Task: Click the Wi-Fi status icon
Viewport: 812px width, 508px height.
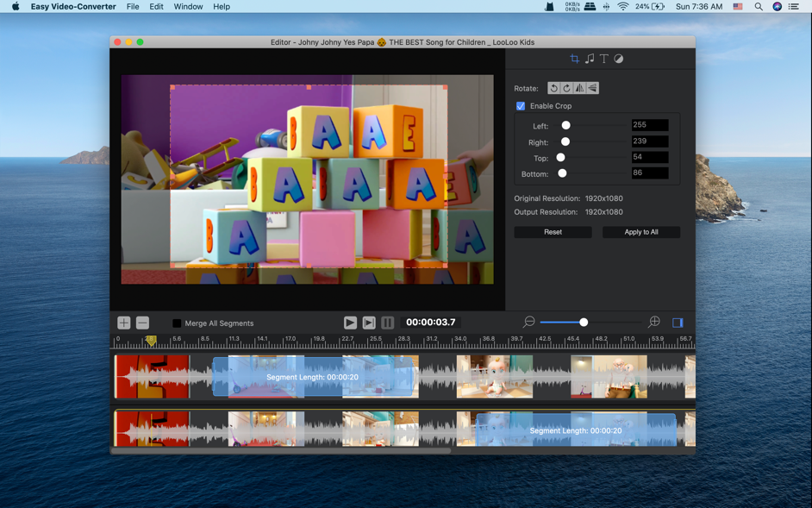Action: click(623, 7)
